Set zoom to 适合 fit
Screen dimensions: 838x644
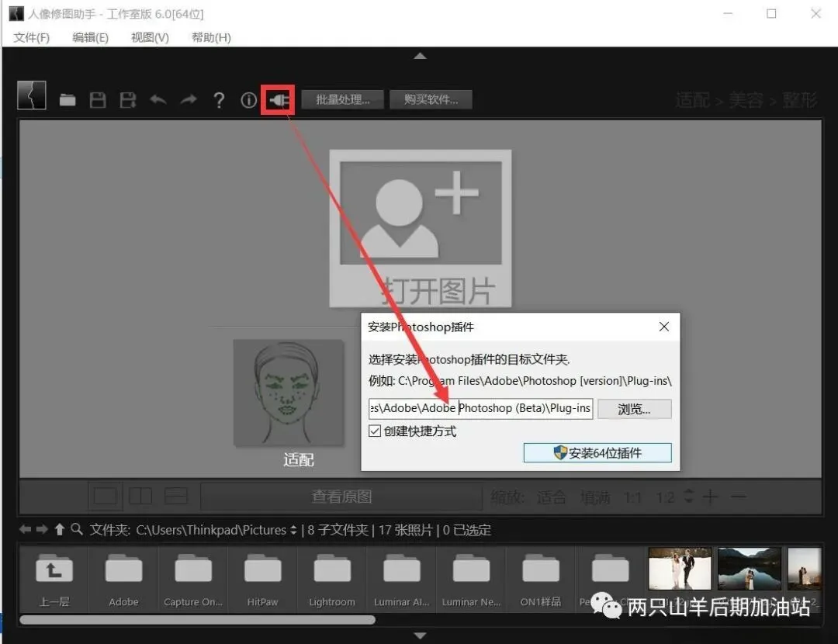(551, 497)
